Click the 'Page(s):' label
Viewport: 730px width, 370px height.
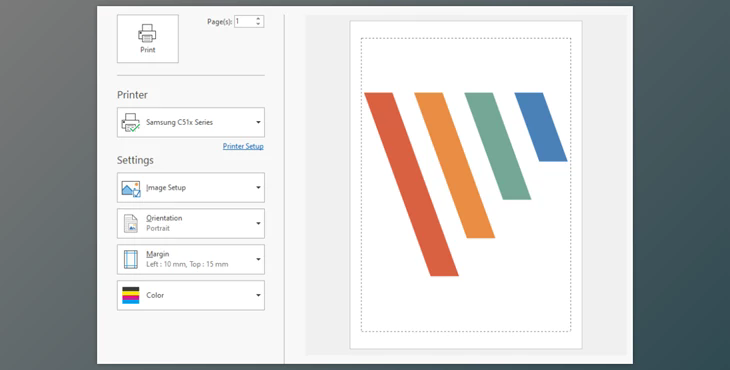click(x=220, y=22)
